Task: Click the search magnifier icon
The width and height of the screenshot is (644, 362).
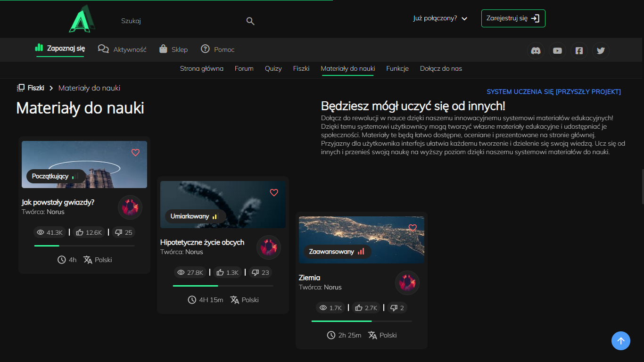Action: pyautogui.click(x=250, y=21)
